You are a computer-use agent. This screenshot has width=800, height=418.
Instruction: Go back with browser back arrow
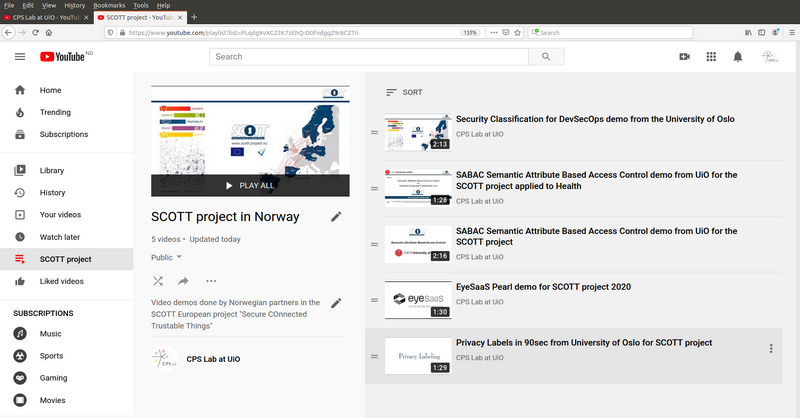click(x=8, y=33)
